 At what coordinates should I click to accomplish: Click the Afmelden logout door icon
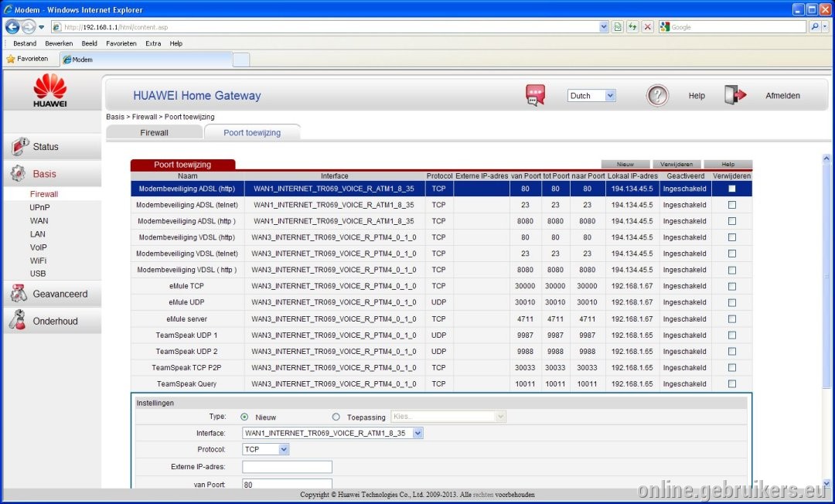point(735,95)
